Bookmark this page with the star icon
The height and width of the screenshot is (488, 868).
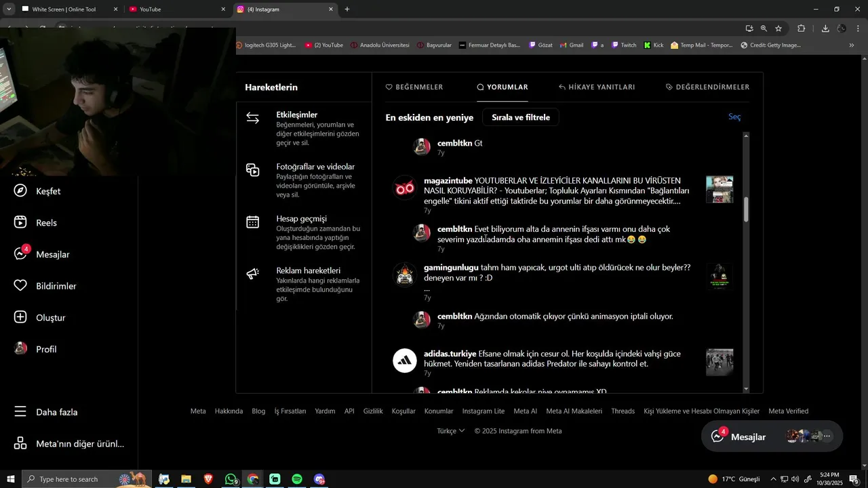coord(778,28)
